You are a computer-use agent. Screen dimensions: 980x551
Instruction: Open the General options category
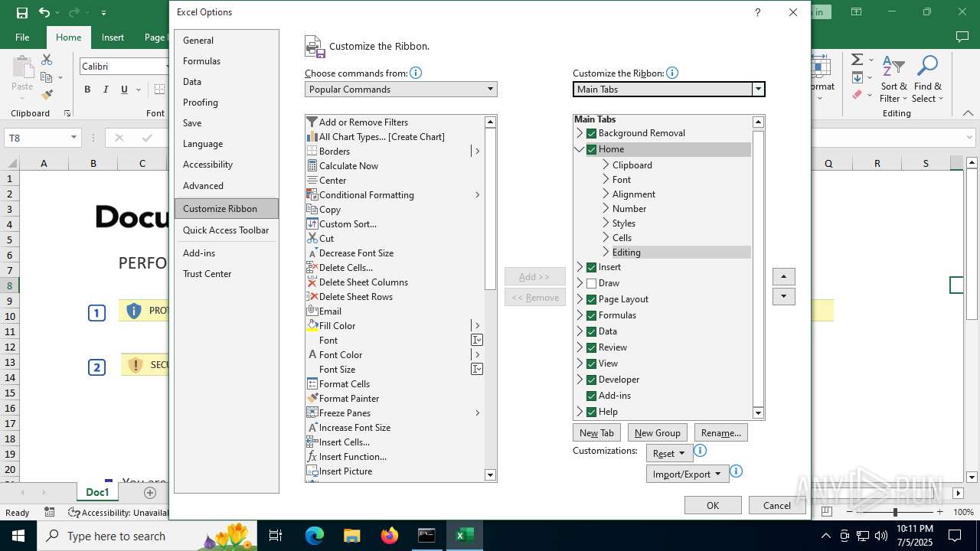[226, 41]
